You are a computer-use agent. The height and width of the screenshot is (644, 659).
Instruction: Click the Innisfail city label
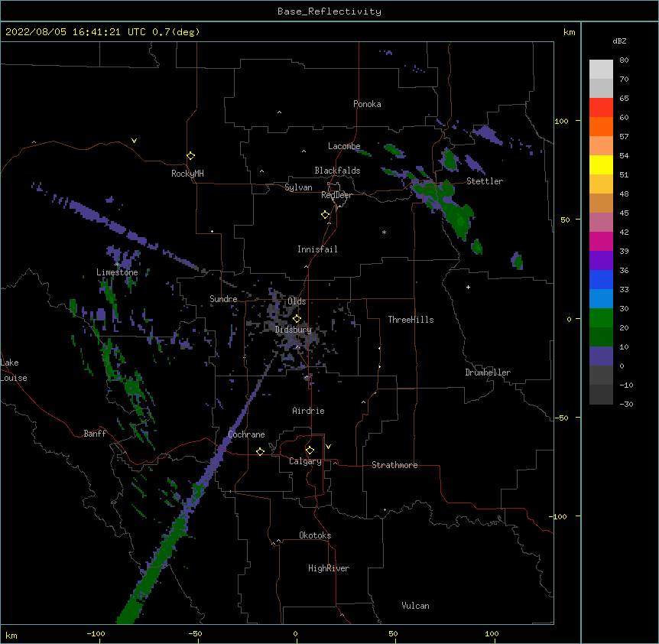click(317, 249)
